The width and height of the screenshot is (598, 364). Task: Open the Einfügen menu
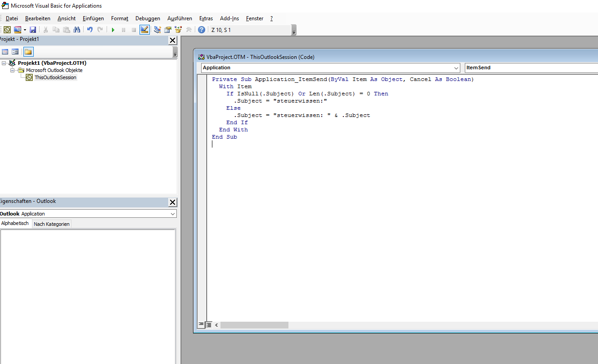(x=93, y=18)
